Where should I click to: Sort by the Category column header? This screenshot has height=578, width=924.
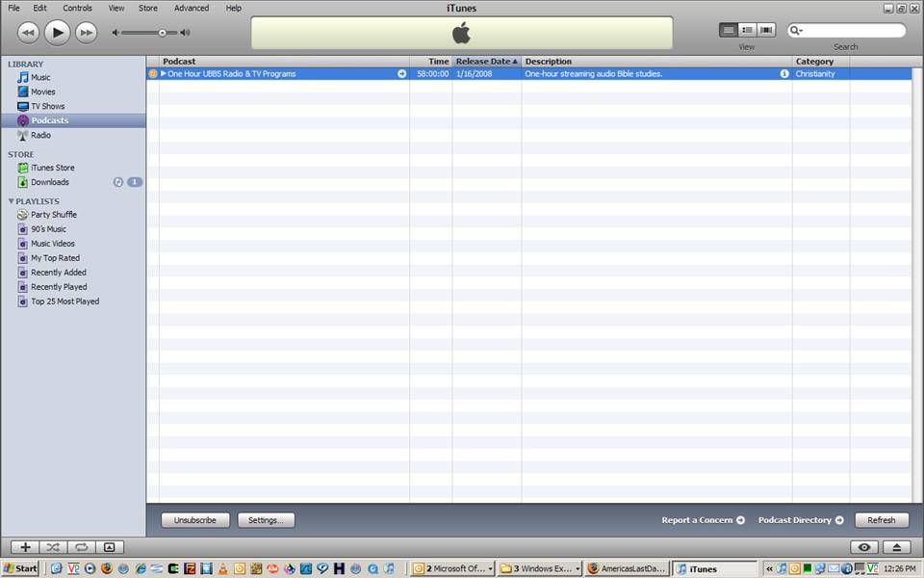(x=821, y=62)
